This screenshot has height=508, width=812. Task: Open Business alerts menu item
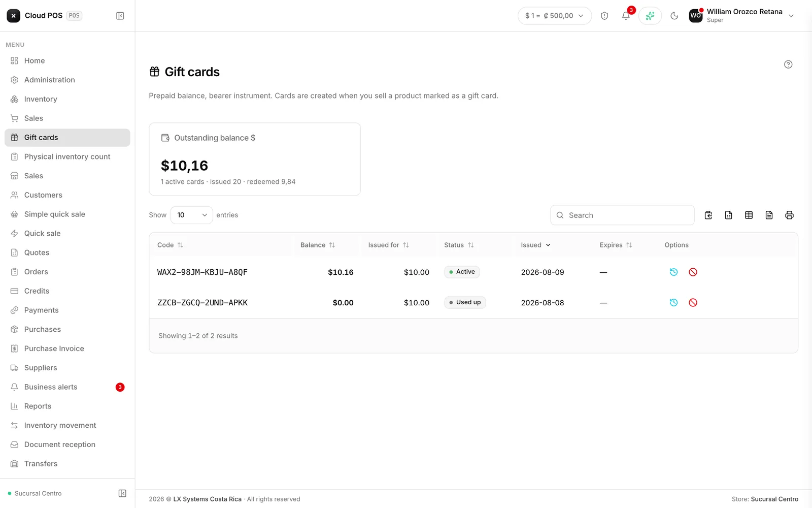67,387
